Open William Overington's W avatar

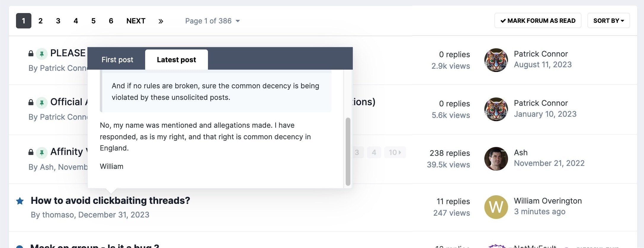pos(496,207)
